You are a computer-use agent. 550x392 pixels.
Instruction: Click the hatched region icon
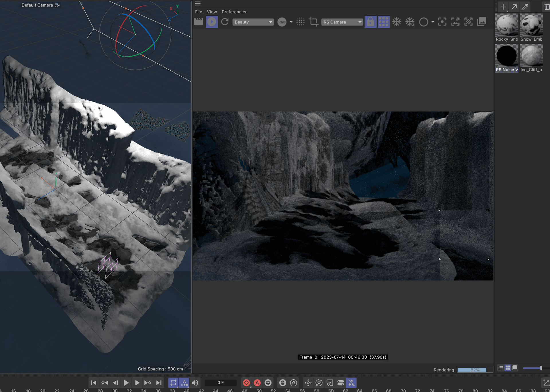point(469,22)
